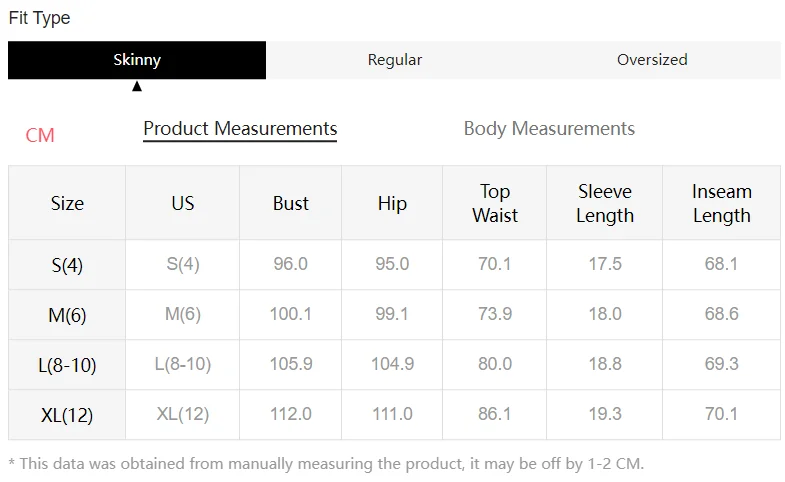Click the black triangle indicator under Skinny
The width and height of the screenshot is (785, 482).
click(137, 86)
